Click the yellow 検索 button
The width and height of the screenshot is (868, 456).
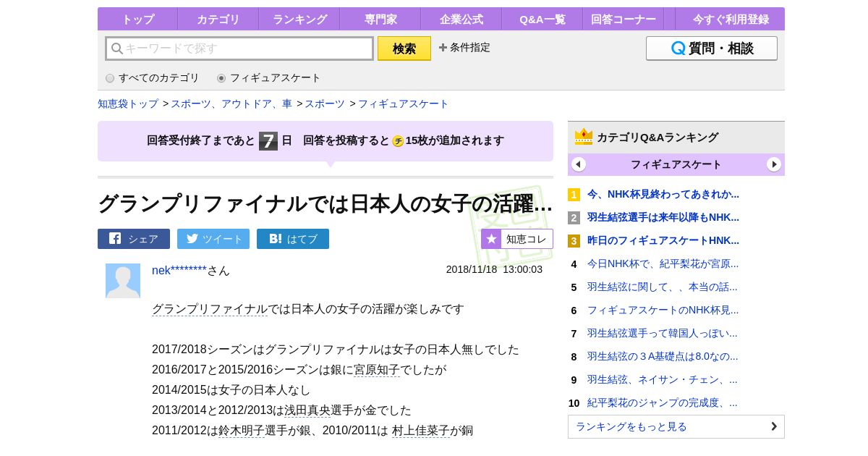(x=404, y=48)
